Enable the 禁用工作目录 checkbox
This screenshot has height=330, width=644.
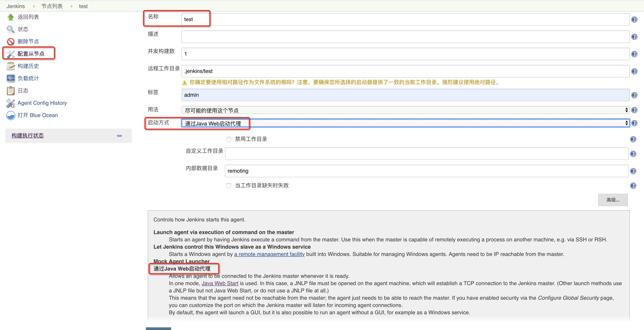[229, 139]
